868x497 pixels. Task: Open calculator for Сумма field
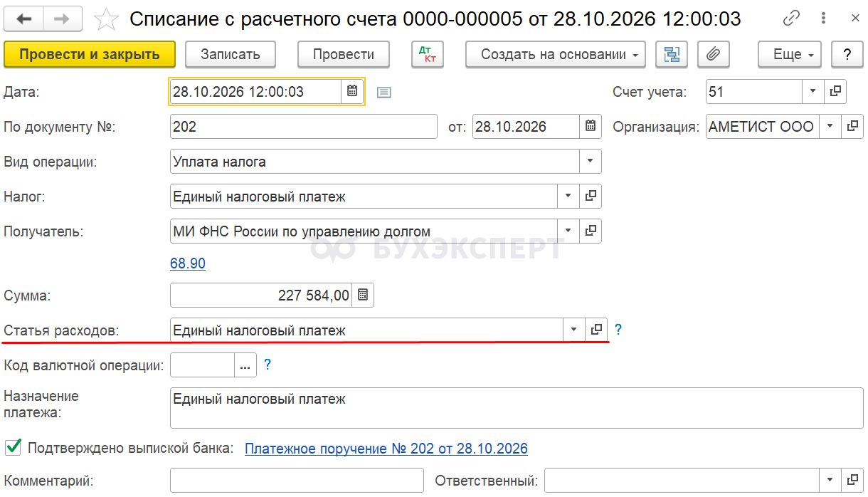click(363, 295)
